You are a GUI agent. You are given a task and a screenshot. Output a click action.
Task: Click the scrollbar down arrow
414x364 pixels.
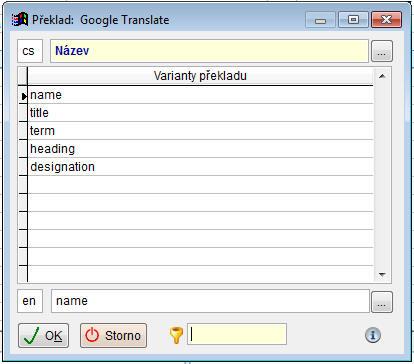(382, 275)
